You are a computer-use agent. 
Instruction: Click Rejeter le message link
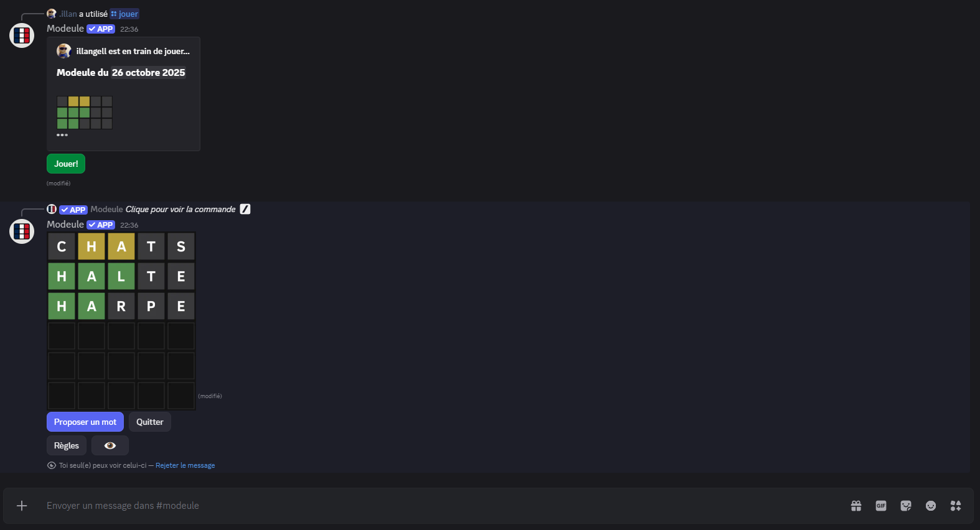point(185,465)
